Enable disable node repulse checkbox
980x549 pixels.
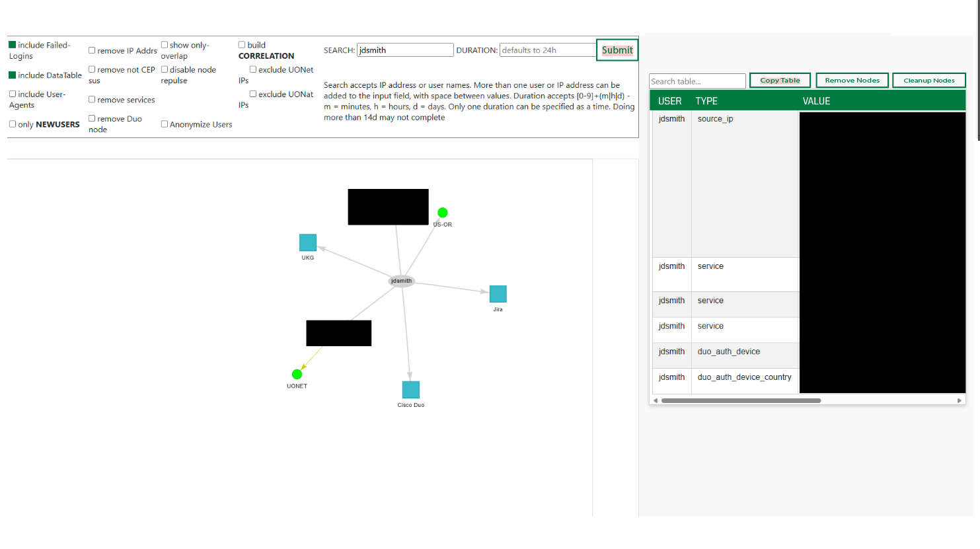point(165,69)
